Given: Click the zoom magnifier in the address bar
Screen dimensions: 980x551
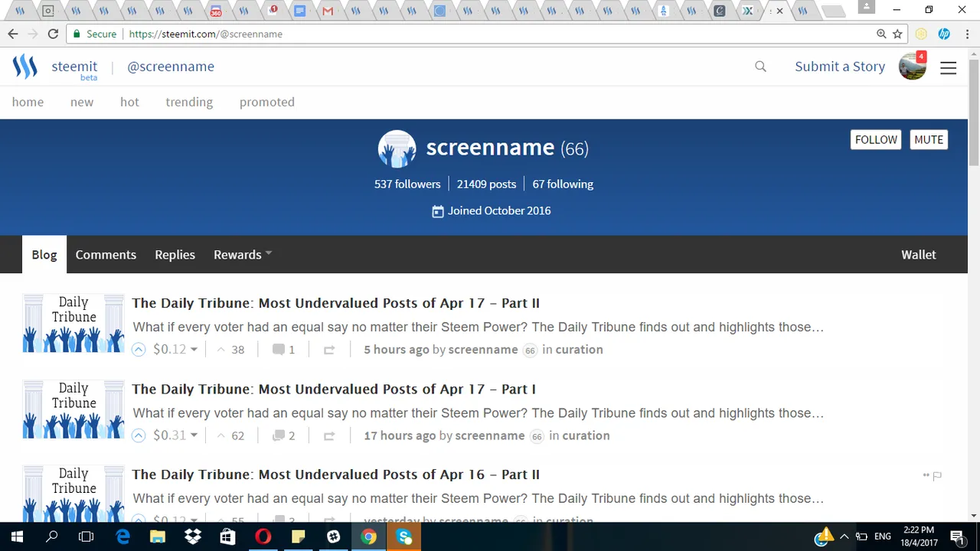Looking at the screenshot, I should click(x=881, y=34).
